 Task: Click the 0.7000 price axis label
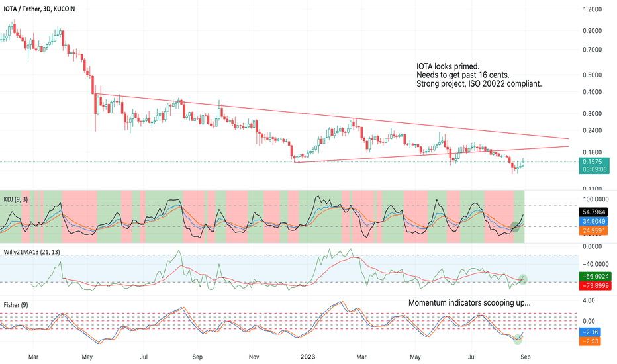(593, 50)
